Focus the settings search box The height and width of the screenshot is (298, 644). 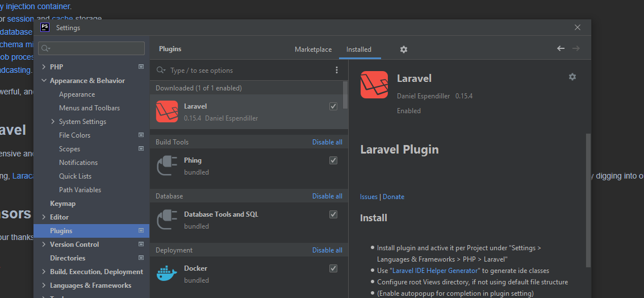point(91,48)
